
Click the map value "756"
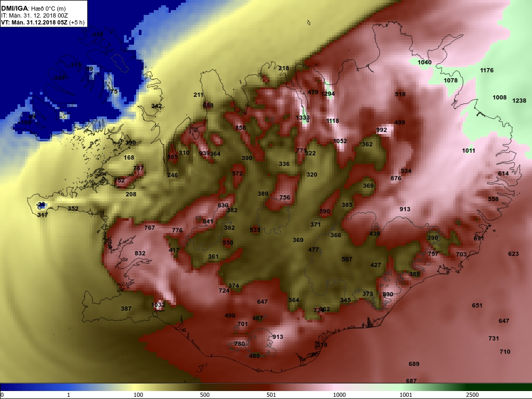coord(285,197)
